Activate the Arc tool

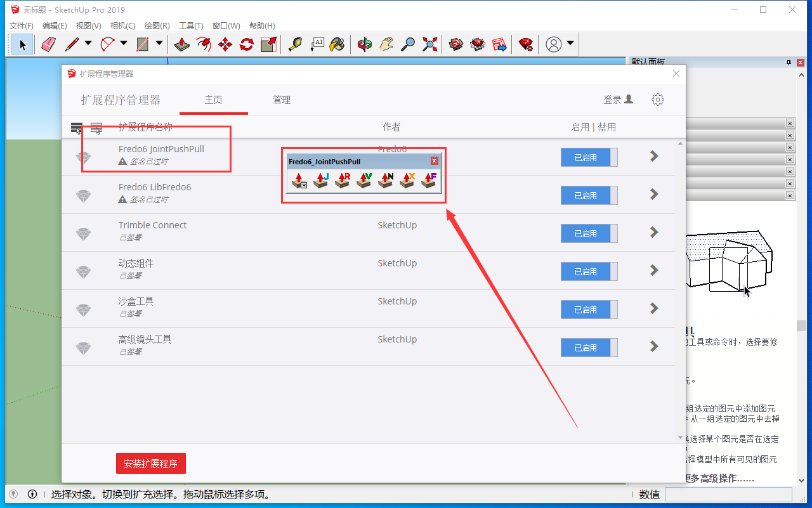(x=107, y=44)
